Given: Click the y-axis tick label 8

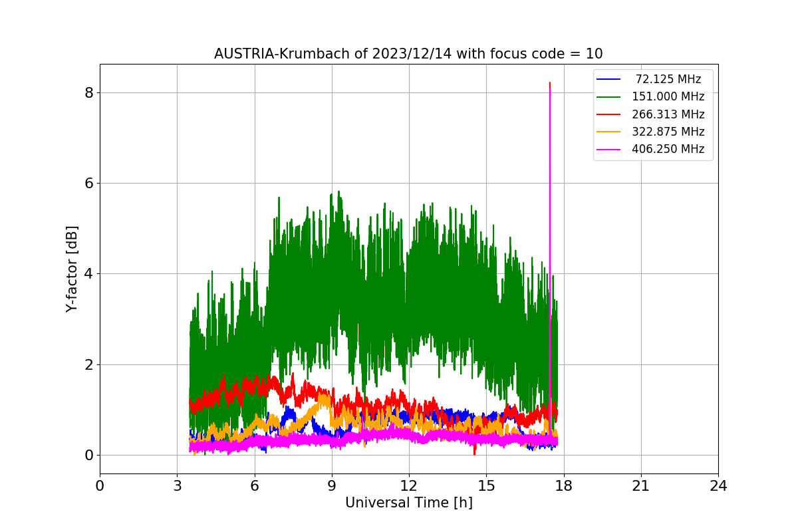Looking at the screenshot, I should pos(88,92).
